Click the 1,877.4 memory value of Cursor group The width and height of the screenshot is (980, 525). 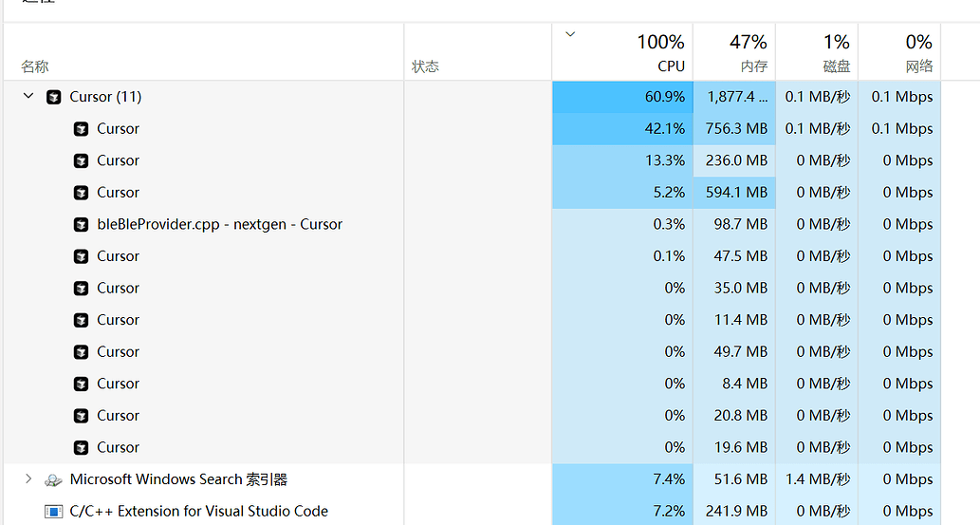(734, 97)
